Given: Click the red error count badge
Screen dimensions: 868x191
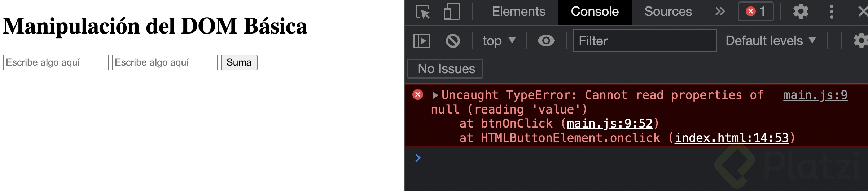Looking at the screenshot, I should point(756,12).
